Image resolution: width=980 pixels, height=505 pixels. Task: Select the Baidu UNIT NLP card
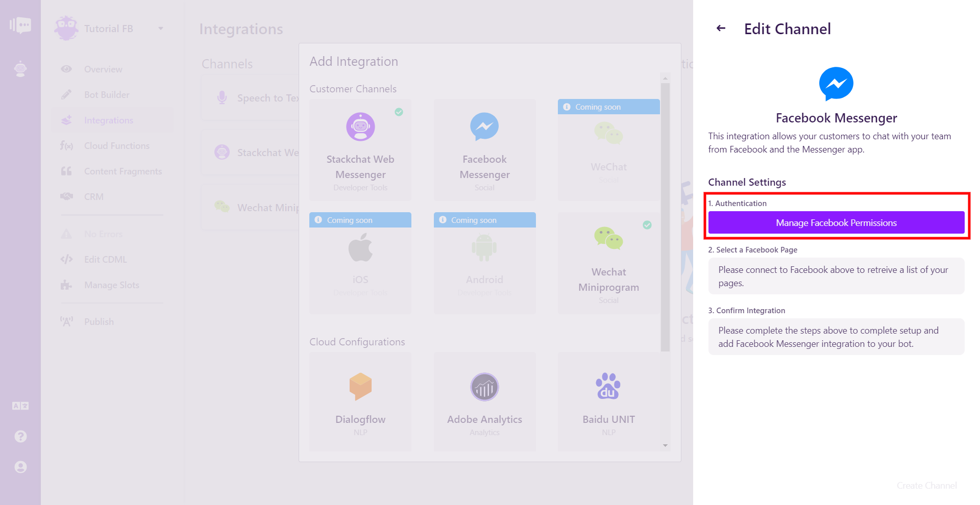(608, 402)
